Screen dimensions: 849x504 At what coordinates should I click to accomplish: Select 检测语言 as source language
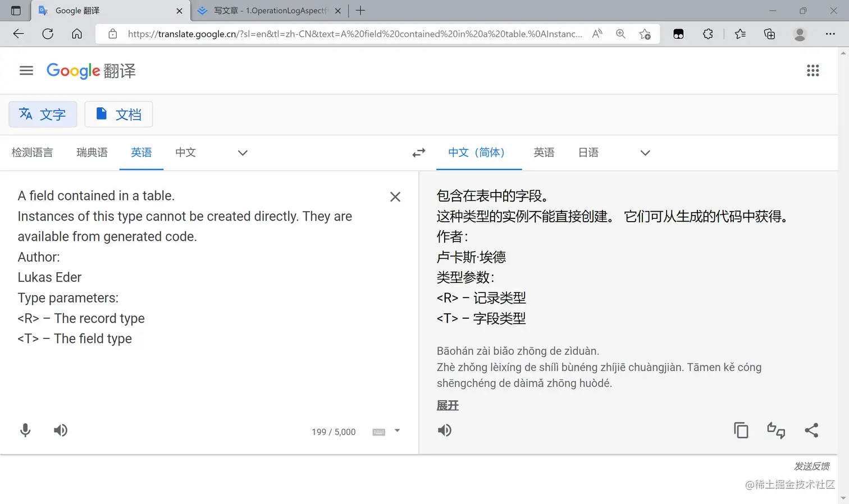click(x=32, y=153)
